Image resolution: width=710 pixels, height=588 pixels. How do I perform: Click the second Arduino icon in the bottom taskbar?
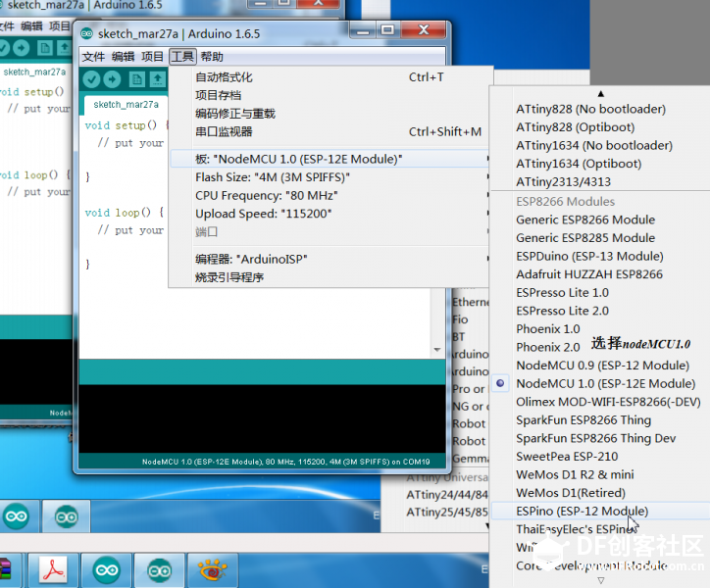point(160,569)
